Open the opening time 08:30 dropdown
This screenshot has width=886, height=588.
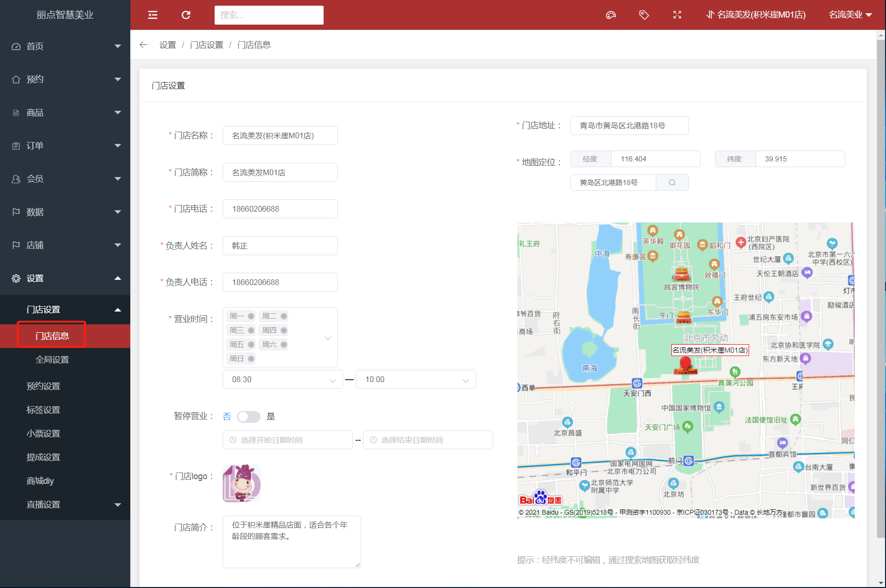click(282, 379)
